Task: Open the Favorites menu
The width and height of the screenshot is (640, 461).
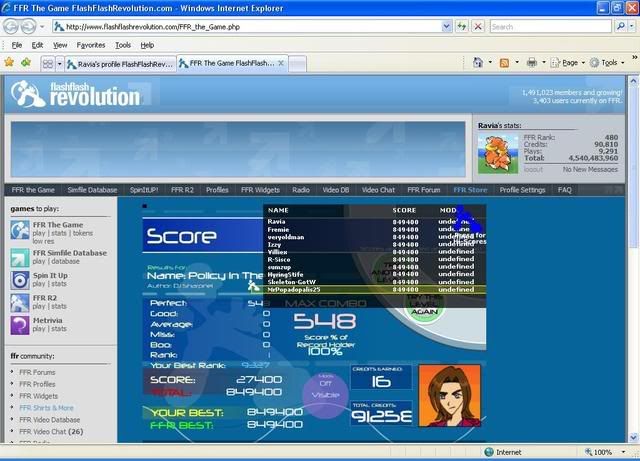Action: (x=90, y=45)
